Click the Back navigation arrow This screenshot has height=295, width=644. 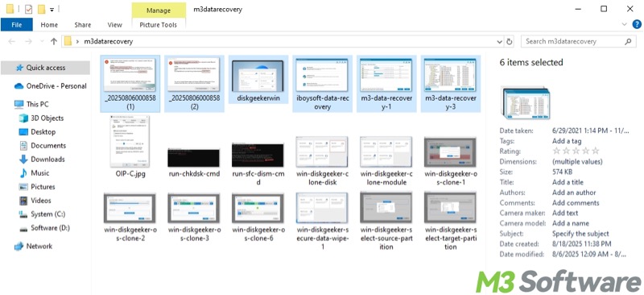click(12, 42)
